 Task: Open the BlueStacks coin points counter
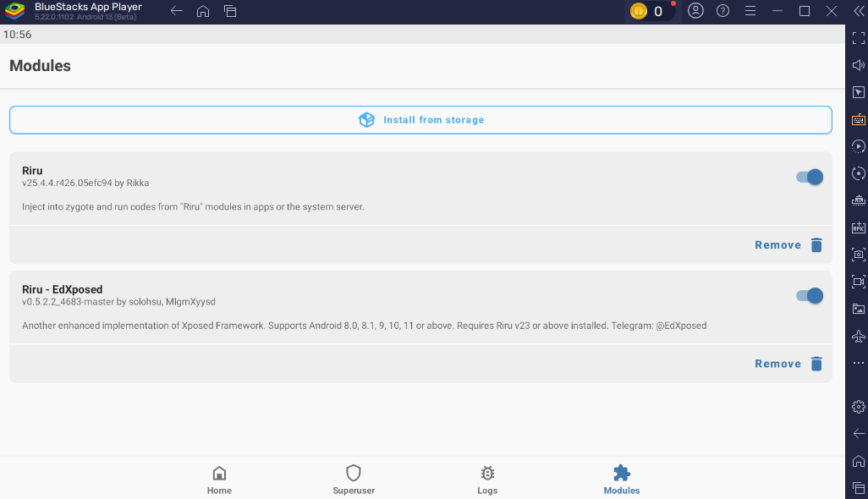649,11
